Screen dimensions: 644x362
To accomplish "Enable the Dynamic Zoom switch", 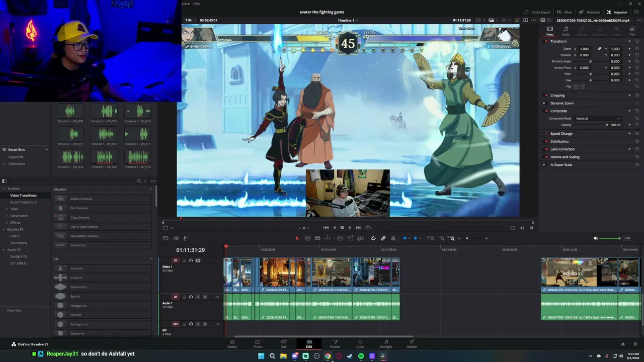I will (544, 103).
